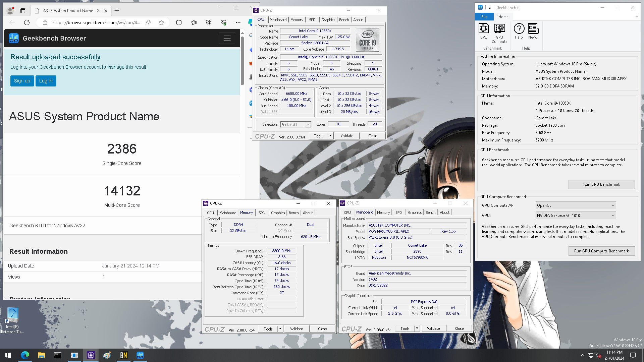The height and width of the screenshot is (362, 644).
Task: Click the browser vertical scrollbar thumb
Action: pyautogui.click(x=242, y=60)
